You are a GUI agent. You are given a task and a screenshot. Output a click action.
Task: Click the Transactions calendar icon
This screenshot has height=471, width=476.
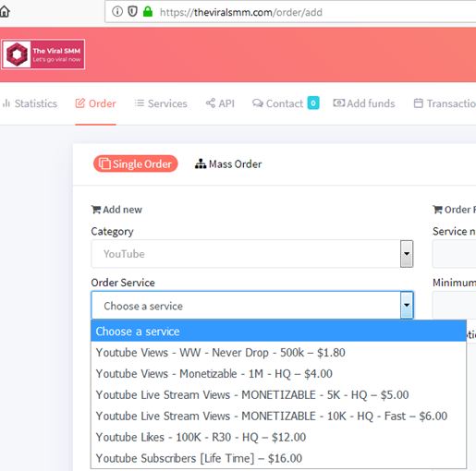pos(418,103)
